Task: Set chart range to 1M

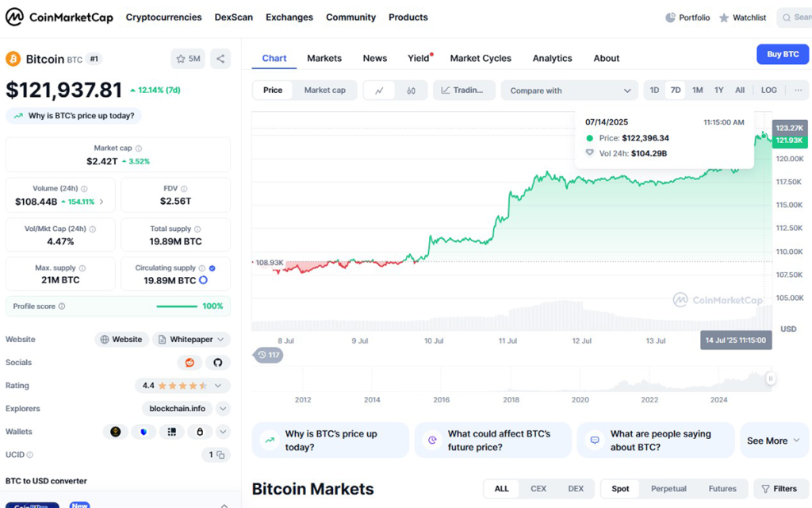Action: click(x=698, y=90)
